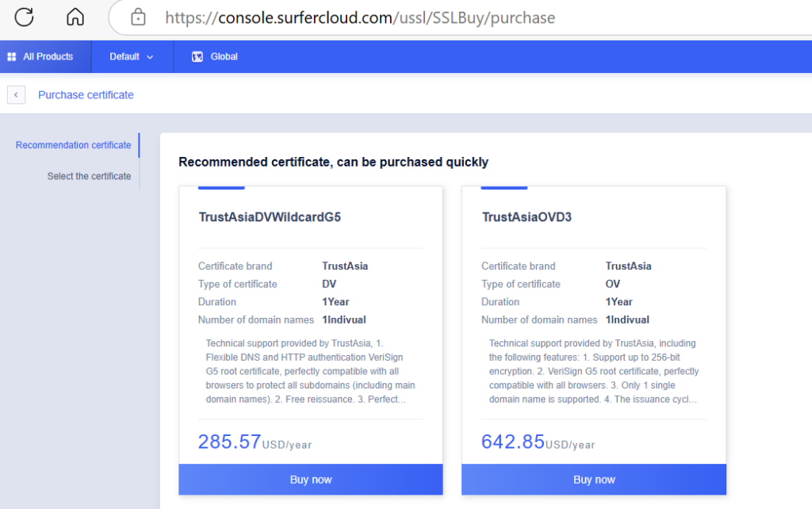Click the TrustAsiaOVD3 card title
The image size is (812, 509).
(x=527, y=216)
